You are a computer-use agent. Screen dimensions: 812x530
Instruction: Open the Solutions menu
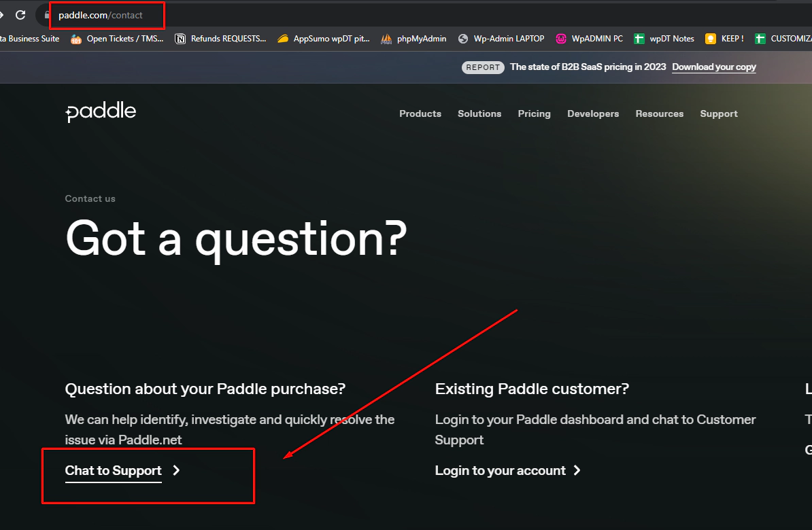(479, 114)
